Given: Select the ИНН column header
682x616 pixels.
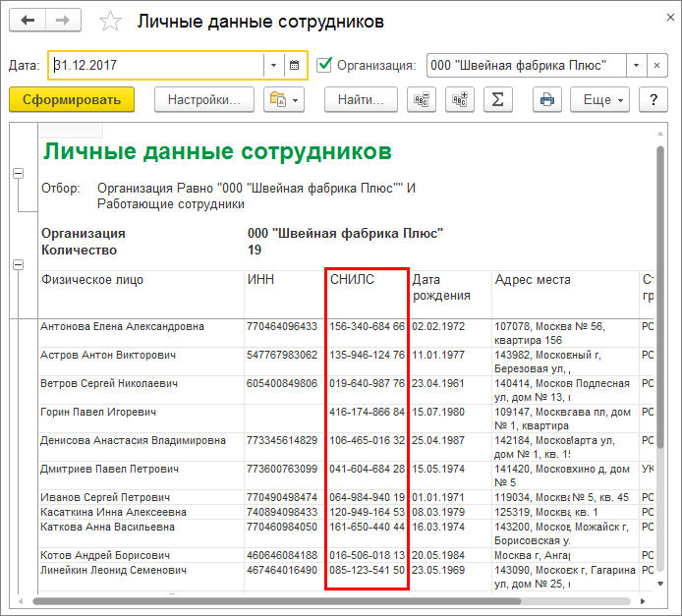Looking at the screenshot, I should point(285,295).
